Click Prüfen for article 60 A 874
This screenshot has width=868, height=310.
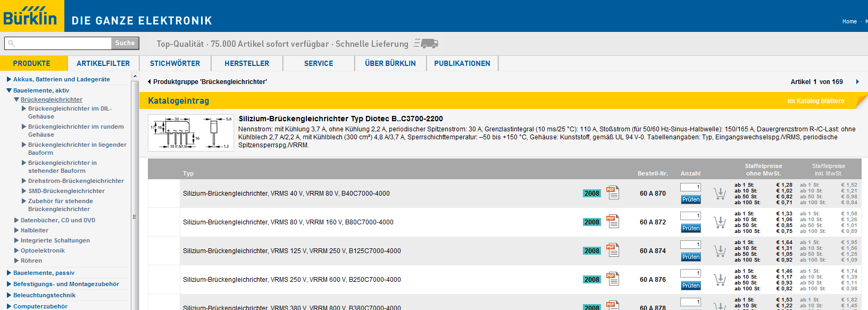tap(691, 257)
